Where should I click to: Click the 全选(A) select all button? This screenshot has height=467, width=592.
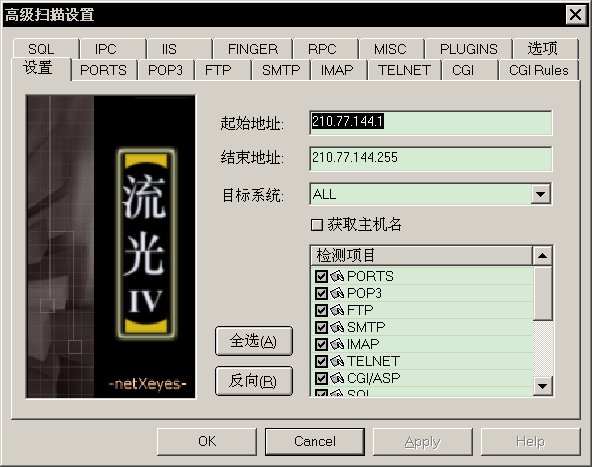click(x=254, y=341)
